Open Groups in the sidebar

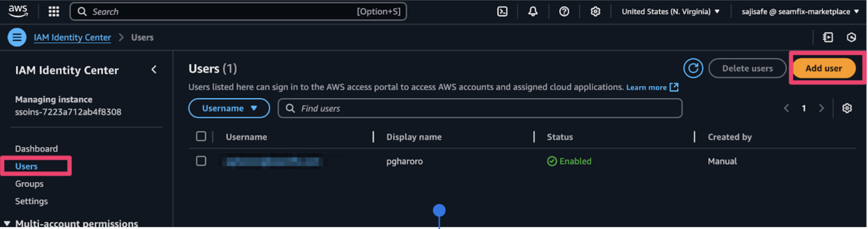coord(29,184)
